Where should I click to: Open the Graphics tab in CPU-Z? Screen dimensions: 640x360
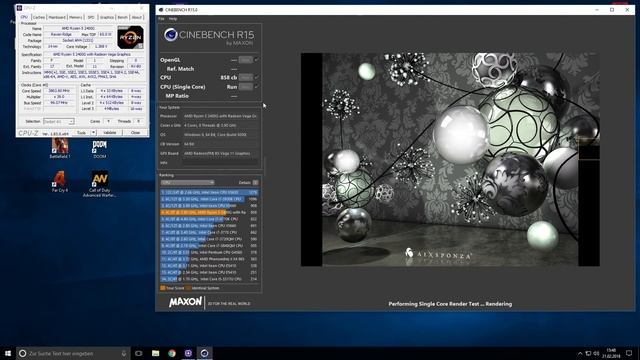[107, 17]
